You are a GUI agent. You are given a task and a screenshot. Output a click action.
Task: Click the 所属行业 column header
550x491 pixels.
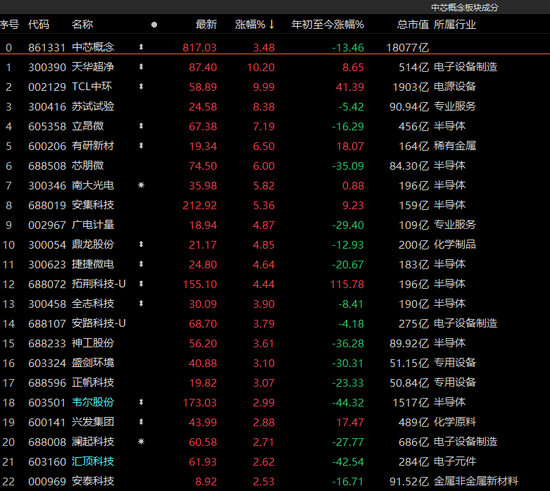(x=455, y=24)
